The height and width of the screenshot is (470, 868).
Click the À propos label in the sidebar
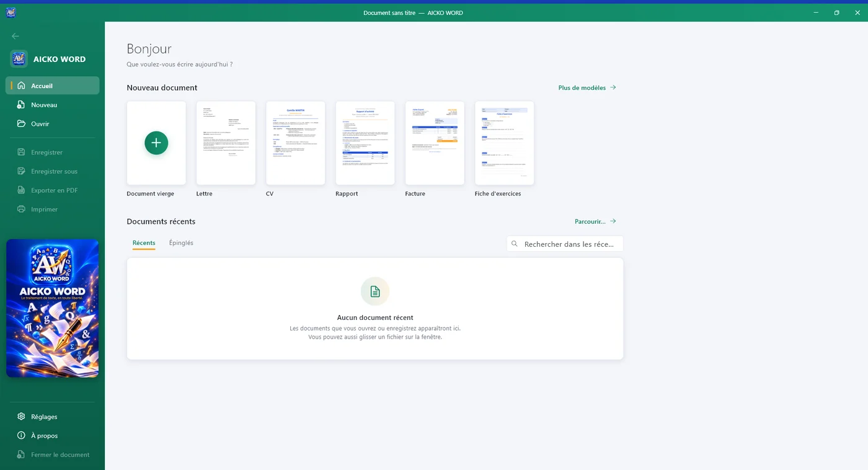(45, 436)
